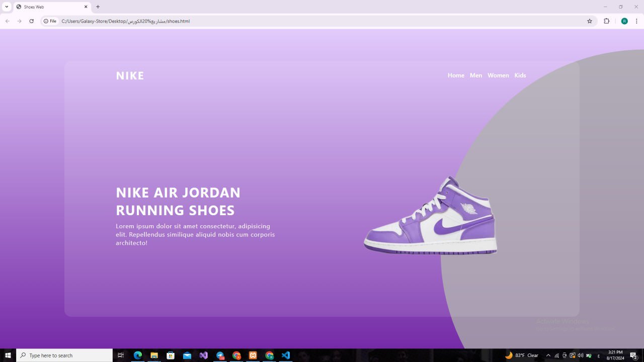Reload the Shoes Web page

click(x=31, y=21)
